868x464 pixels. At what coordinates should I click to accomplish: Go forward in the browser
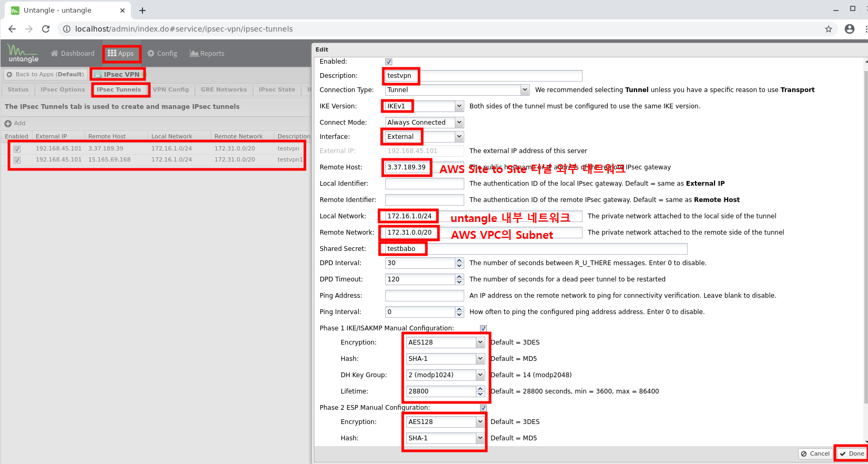(x=29, y=29)
